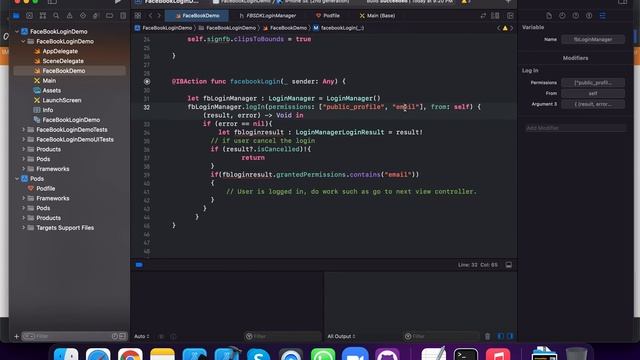Click the plus button in toolbar
Image resolution: width=640 pixels, height=360 pixels.
pos(508,2)
